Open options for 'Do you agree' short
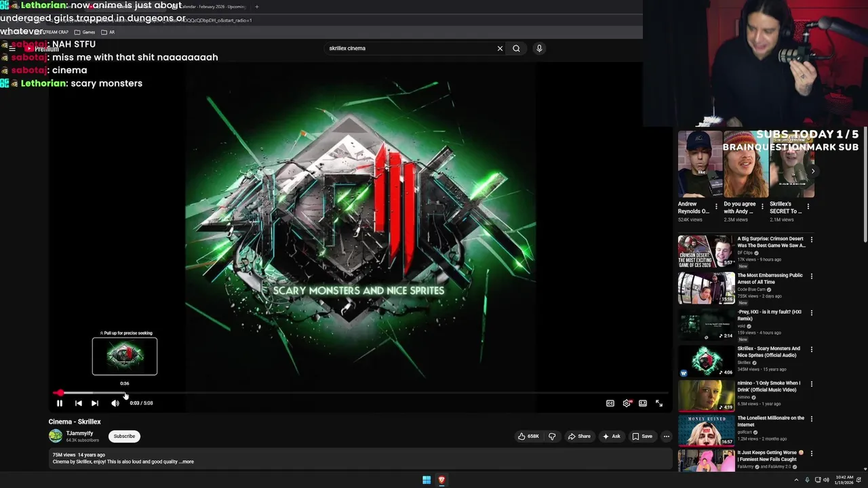This screenshot has width=868, height=488. pos(762,206)
